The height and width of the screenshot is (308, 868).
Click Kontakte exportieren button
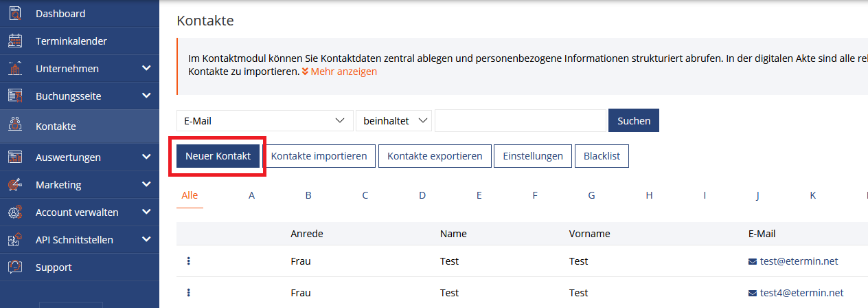435,156
